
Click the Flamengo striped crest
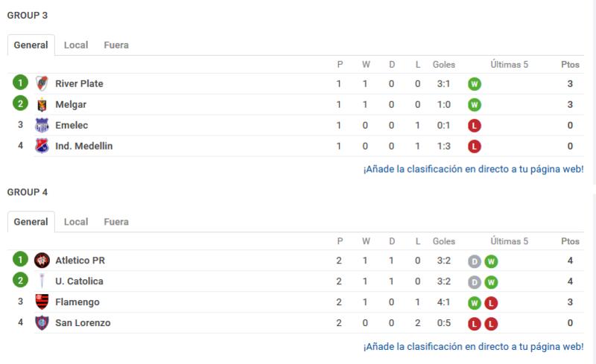click(x=42, y=301)
